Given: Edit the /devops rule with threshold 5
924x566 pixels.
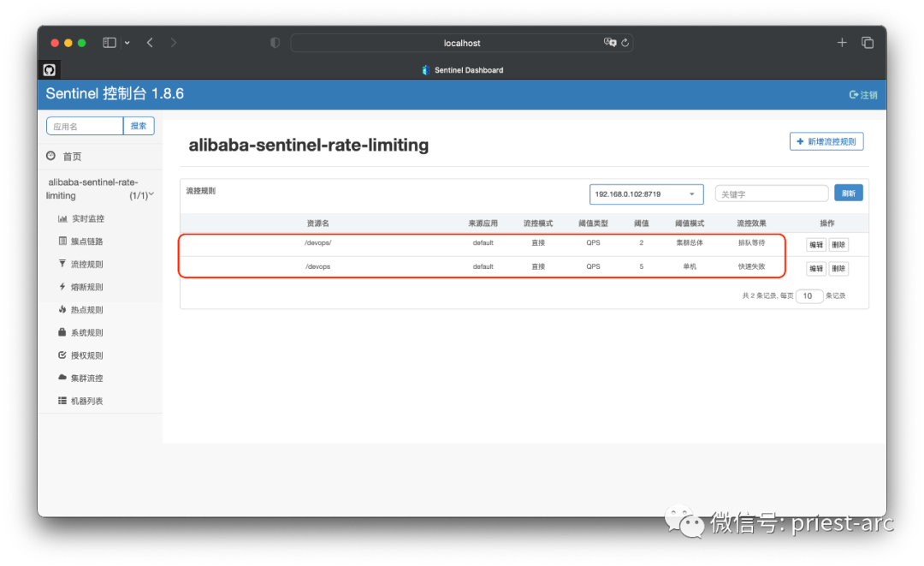Looking at the screenshot, I should [x=816, y=269].
